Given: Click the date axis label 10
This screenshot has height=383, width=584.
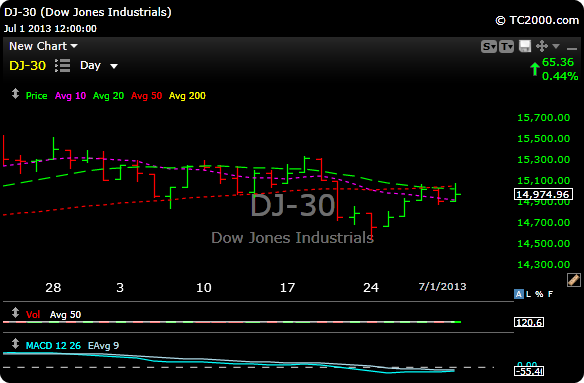Looking at the screenshot, I should [x=204, y=288].
